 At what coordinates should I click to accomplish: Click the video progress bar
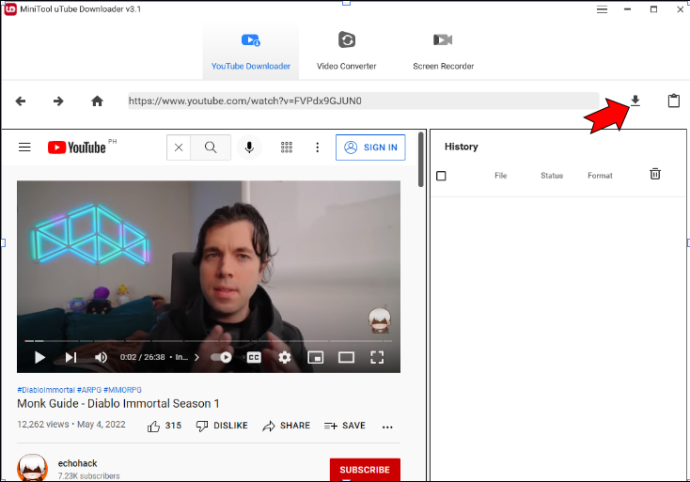(x=208, y=341)
